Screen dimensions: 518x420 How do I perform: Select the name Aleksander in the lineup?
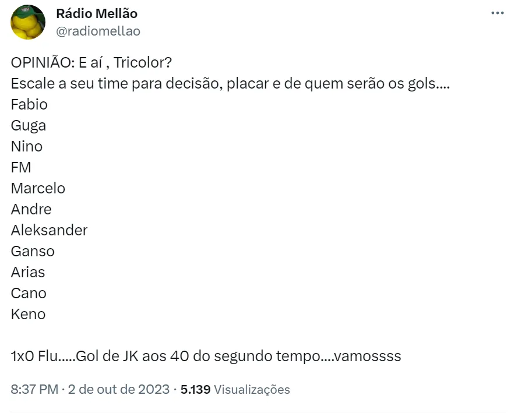coord(49,230)
